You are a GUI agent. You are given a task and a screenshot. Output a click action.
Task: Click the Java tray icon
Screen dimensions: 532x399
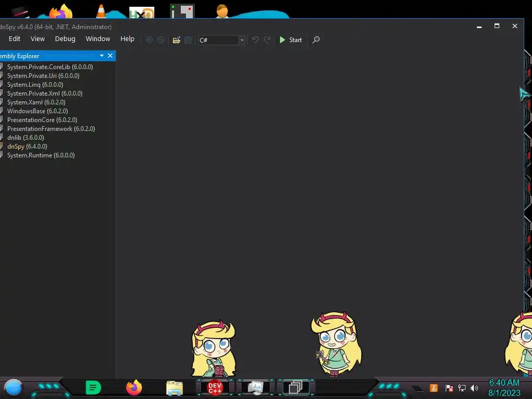click(434, 388)
